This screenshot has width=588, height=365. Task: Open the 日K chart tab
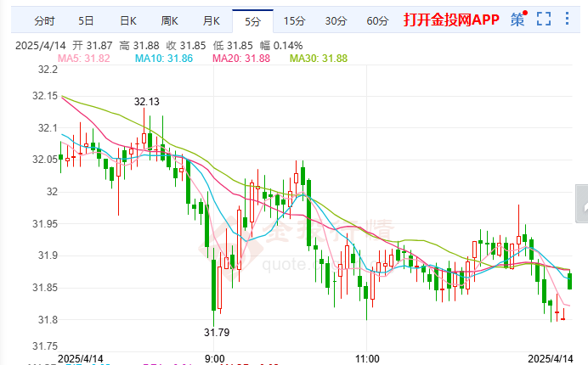[127, 21]
